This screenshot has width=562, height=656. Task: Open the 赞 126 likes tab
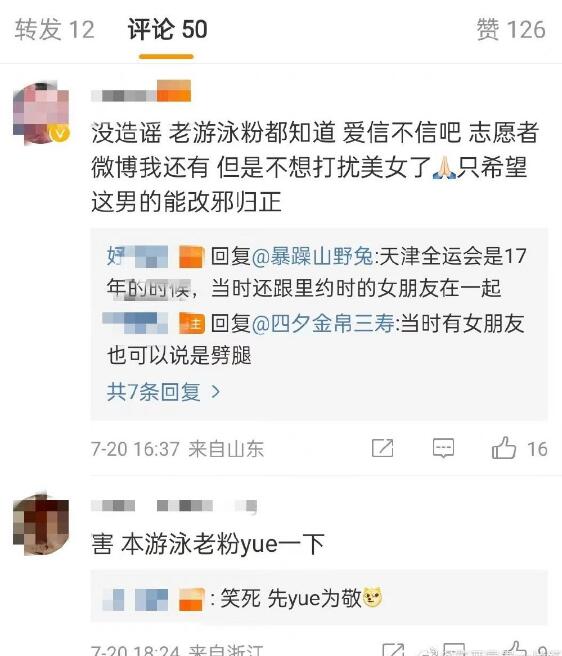pyautogui.click(x=511, y=30)
